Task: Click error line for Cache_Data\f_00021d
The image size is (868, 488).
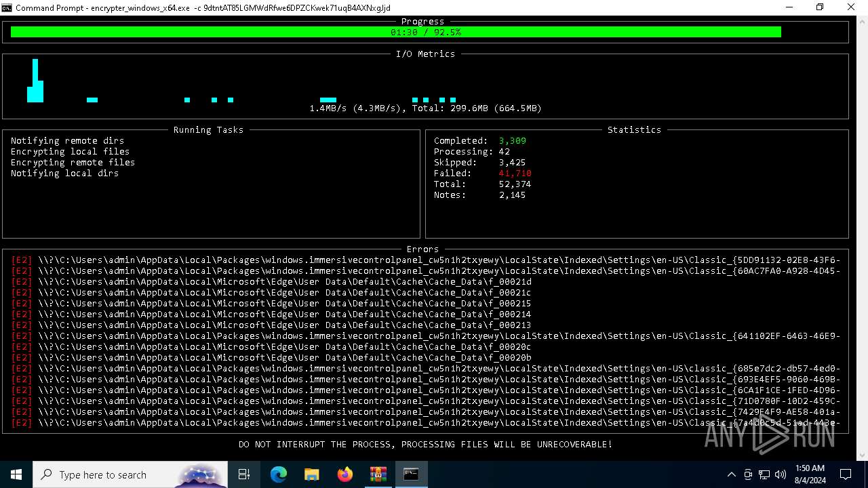Action: [271, 282]
